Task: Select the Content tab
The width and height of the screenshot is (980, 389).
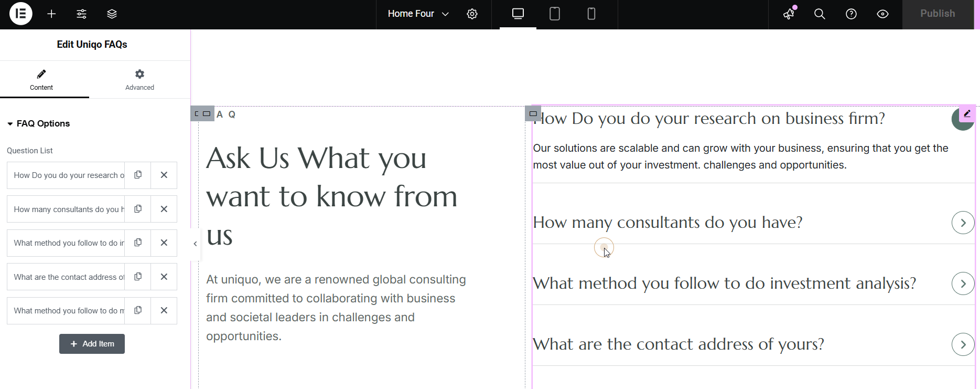Action: coord(41,80)
